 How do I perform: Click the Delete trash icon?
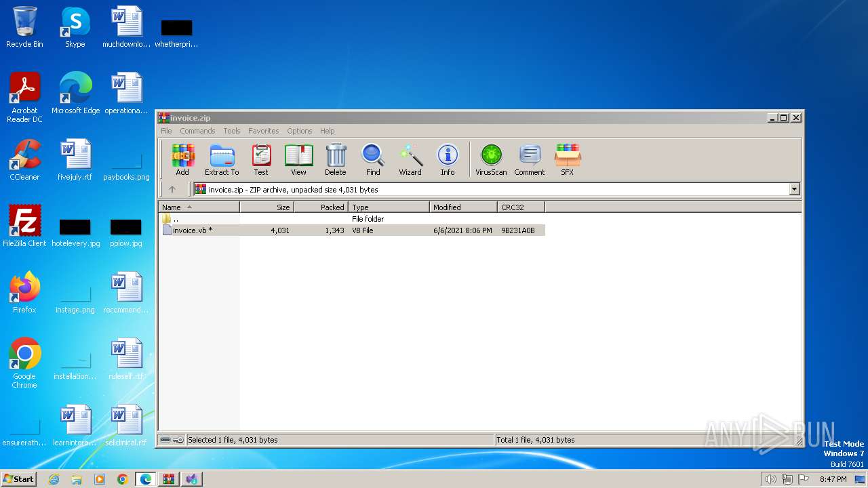[336, 160]
